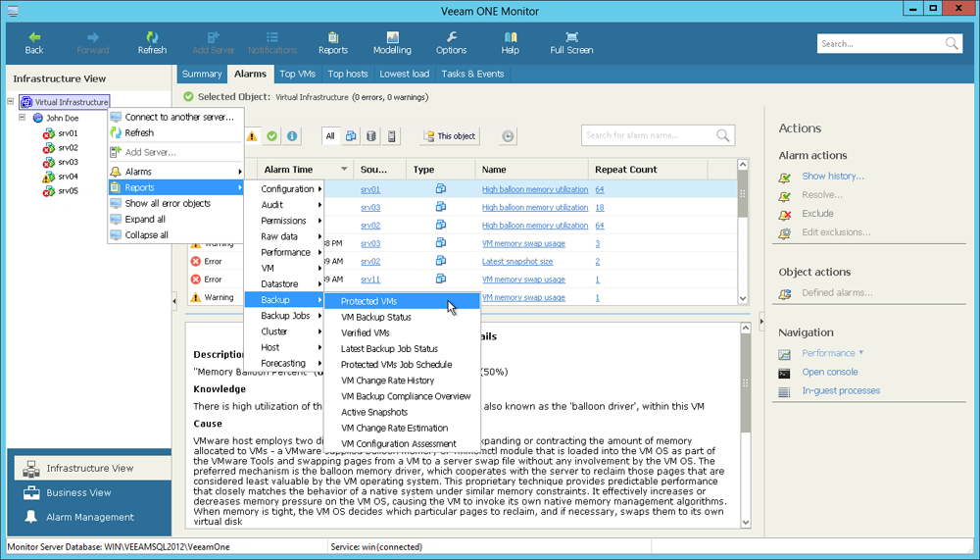Switch to the Tasks & Events tab
The height and width of the screenshot is (560, 980).
[472, 74]
